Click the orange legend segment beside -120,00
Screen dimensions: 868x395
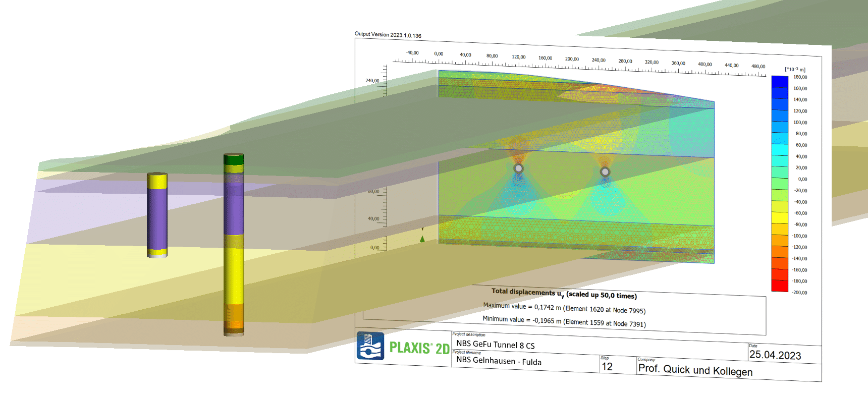[780, 241]
